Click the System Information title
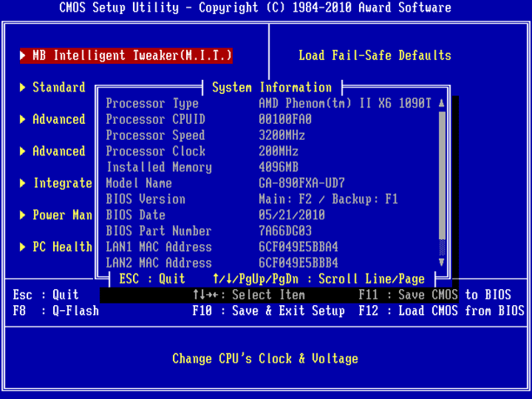 272,87
